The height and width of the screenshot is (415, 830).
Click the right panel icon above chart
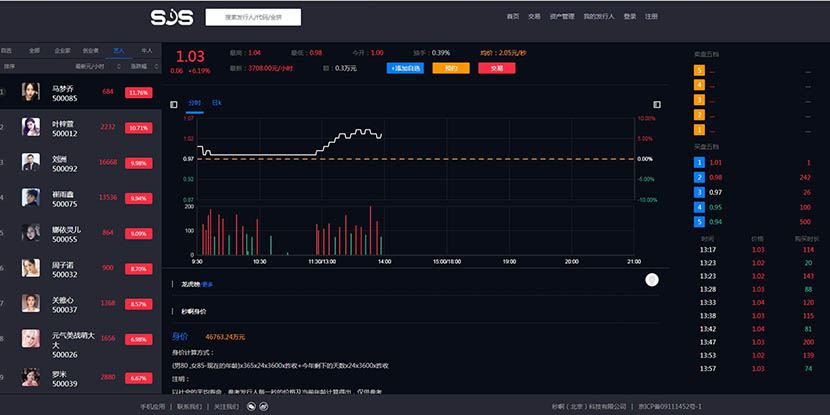click(x=657, y=103)
